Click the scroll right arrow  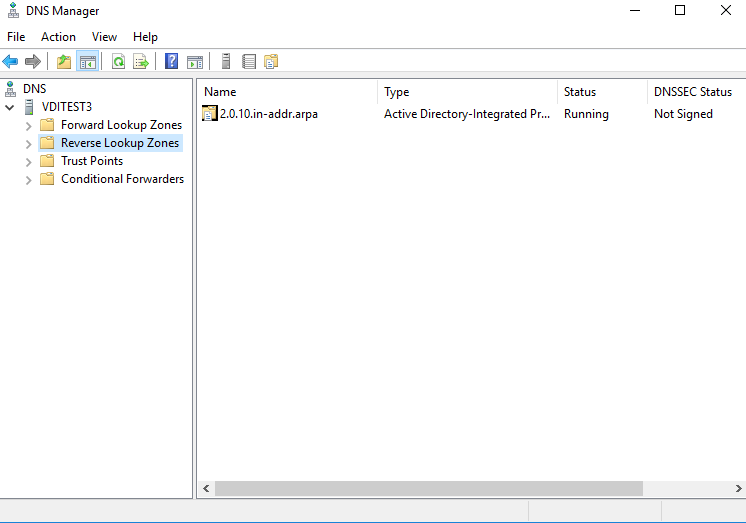tap(738, 488)
